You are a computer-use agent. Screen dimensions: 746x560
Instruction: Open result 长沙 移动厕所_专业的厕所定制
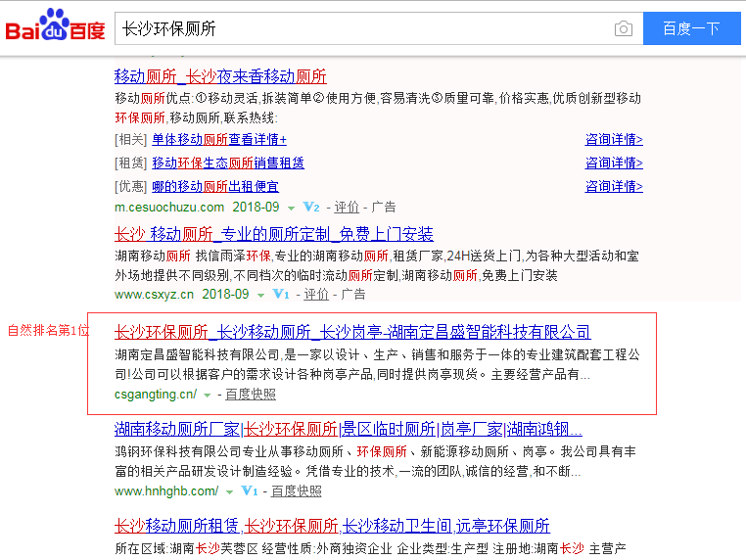pos(273,234)
